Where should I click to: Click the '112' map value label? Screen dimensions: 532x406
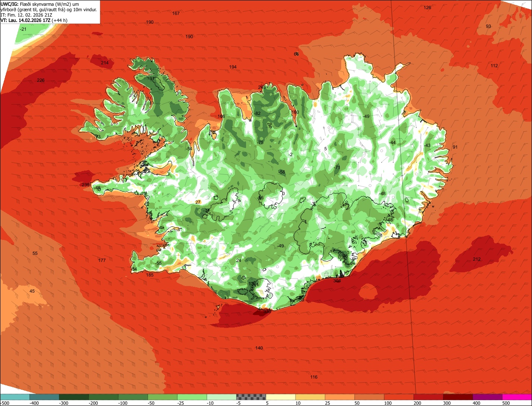click(494, 66)
